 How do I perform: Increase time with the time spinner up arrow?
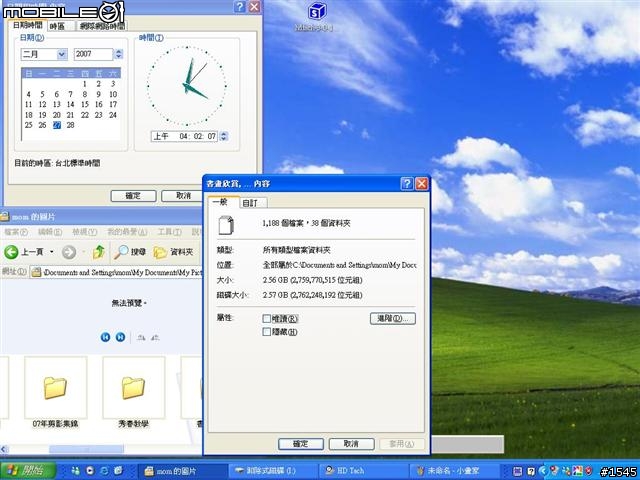click(x=224, y=133)
